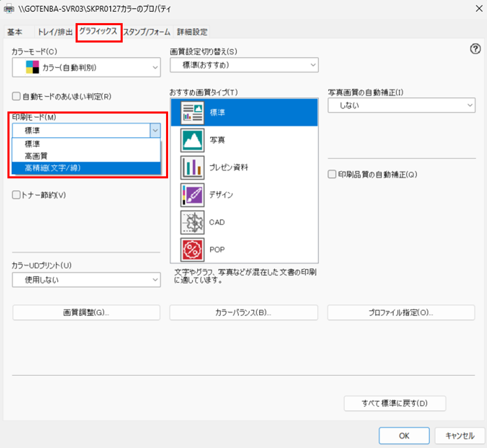This screenshot has height=448, width=487.
Task: Pick the デザイン paintbrush icon
Action: pyautogui.click(x=192, y=195)
